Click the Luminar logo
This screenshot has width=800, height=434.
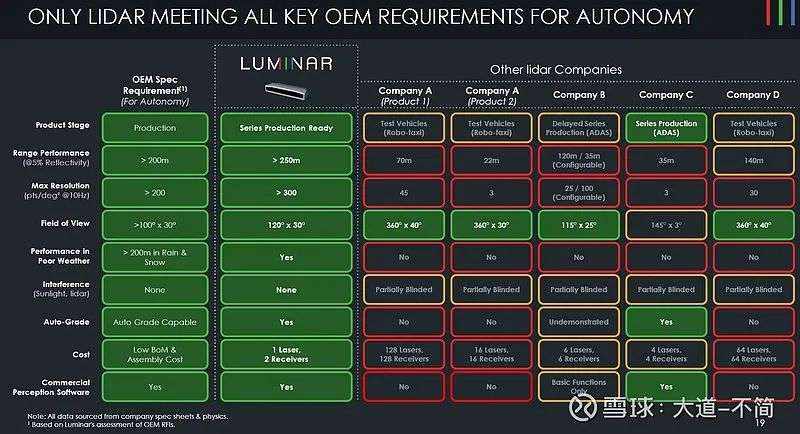(x=286, y=64)
